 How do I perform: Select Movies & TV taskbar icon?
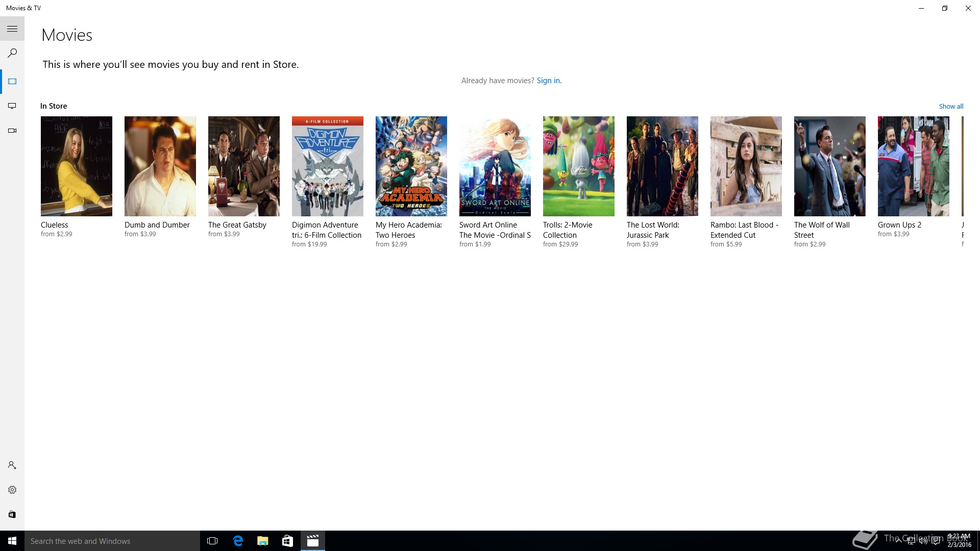pyautogui.click(x=313, y=541)
